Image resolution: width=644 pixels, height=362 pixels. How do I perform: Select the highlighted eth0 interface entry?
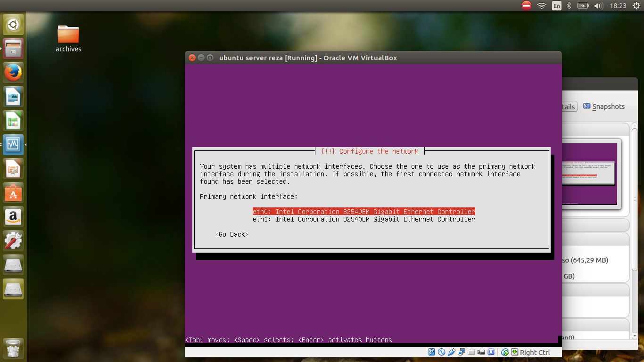click(363, 211)
